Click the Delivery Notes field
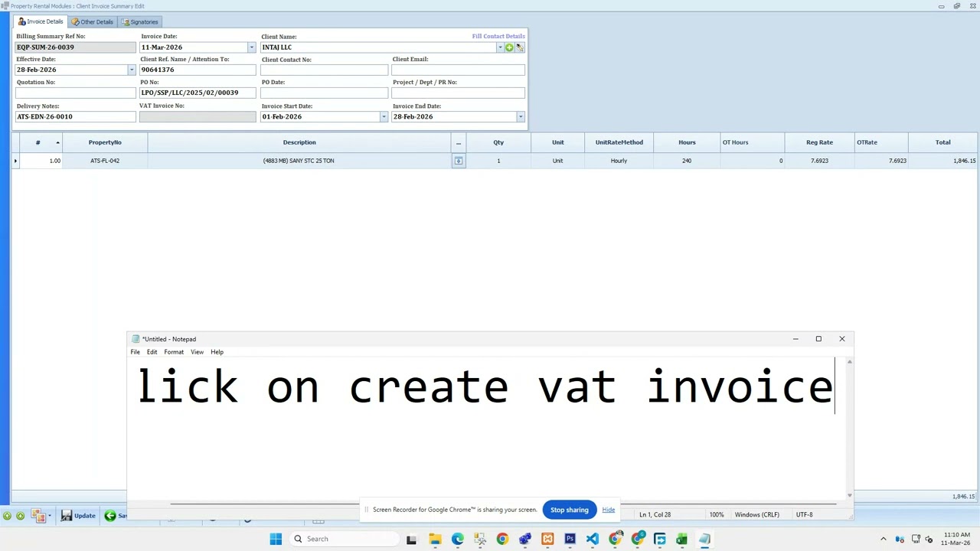The width and height of the screenshot is (980, 551). point(75,117)
